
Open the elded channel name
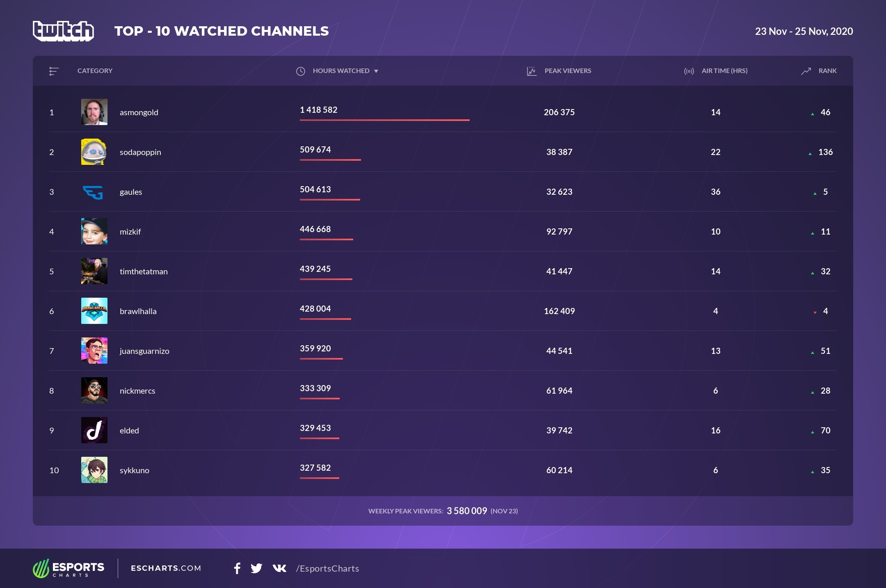pos(129,431)
